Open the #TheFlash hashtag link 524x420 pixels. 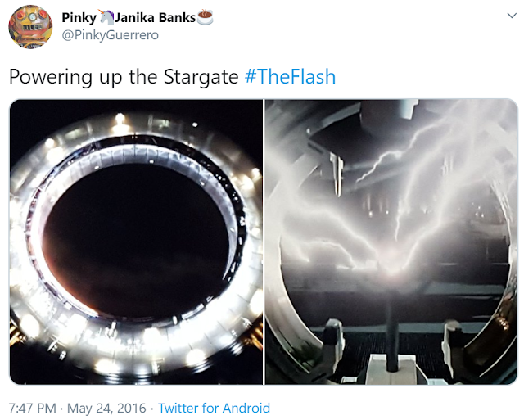290,76
